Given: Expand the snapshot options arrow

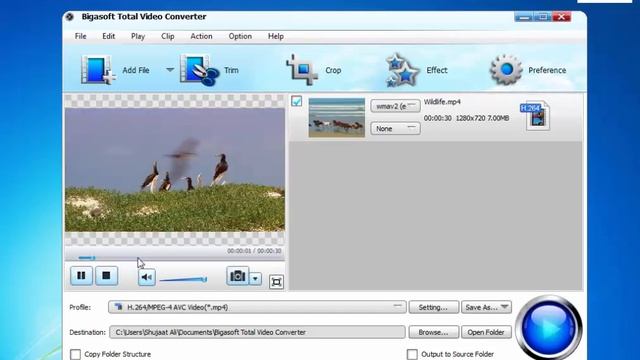Looking at the screenshot, I should pyautogui.click(x=255, y=279).
